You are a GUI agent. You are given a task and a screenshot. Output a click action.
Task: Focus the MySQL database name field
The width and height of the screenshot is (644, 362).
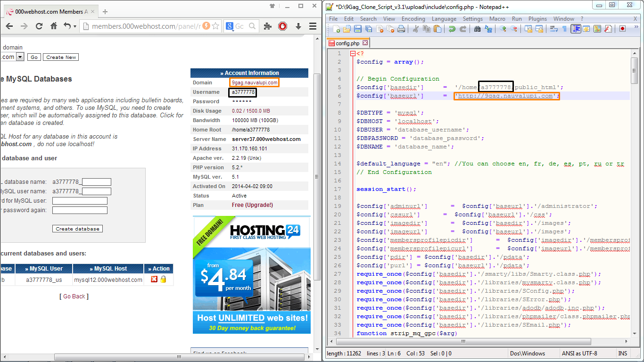[97, 182]
